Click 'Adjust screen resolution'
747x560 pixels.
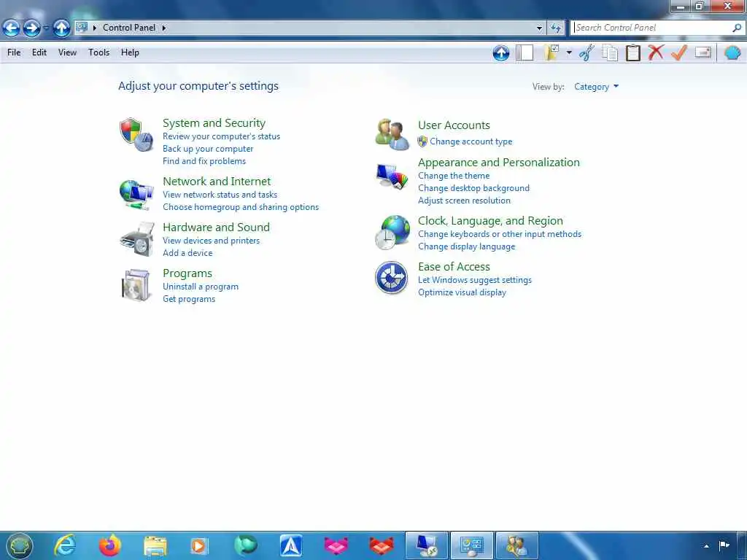point(464,201)
